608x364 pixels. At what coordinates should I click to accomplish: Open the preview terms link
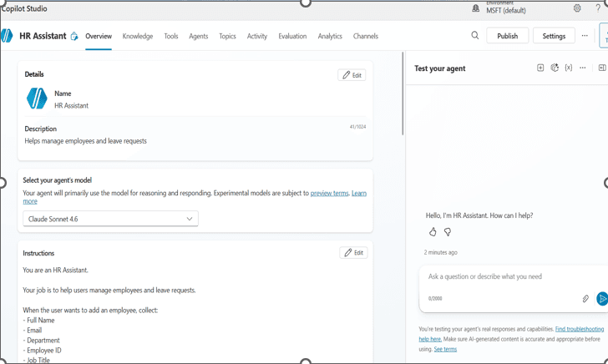coord(330,193)
